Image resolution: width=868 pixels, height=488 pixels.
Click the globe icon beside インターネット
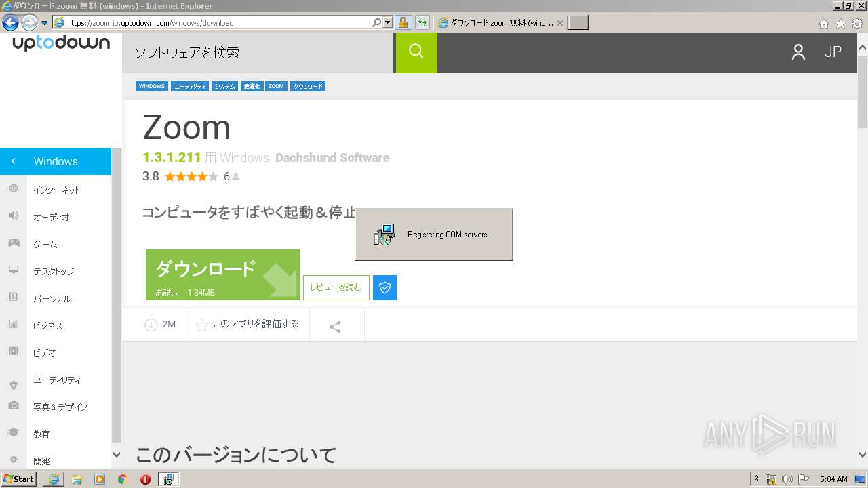[x=13, y=188]
